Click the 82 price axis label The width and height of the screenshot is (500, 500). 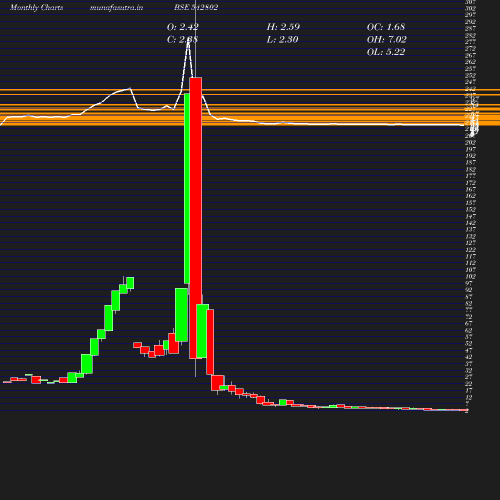pos(469,303)
